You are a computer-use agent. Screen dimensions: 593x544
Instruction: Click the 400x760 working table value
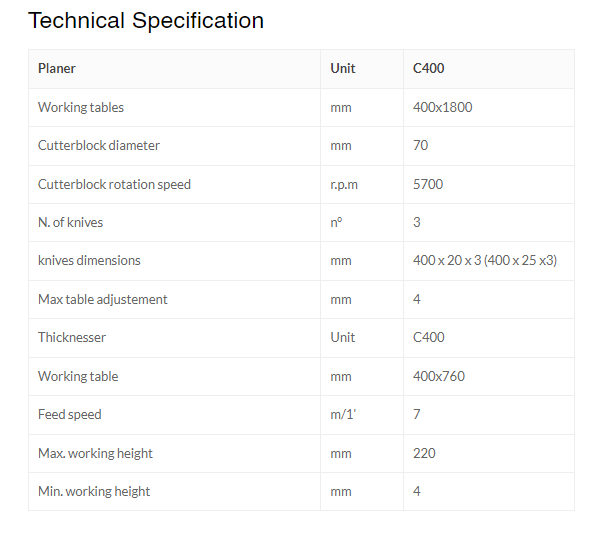[439, 376]
